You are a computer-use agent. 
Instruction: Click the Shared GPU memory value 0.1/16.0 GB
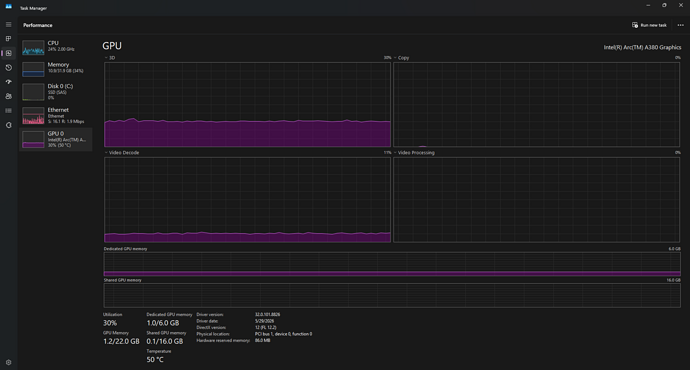tap(165, 341)
